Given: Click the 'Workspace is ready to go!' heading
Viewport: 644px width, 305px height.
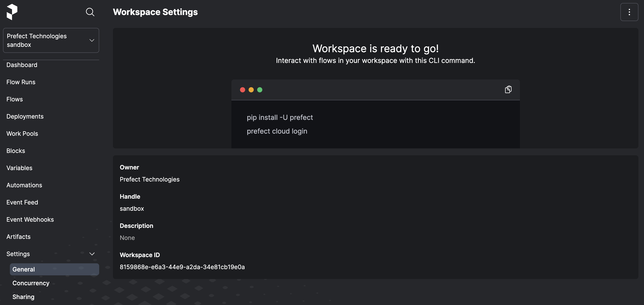Looking at the screenshot, I should (375, 48).
